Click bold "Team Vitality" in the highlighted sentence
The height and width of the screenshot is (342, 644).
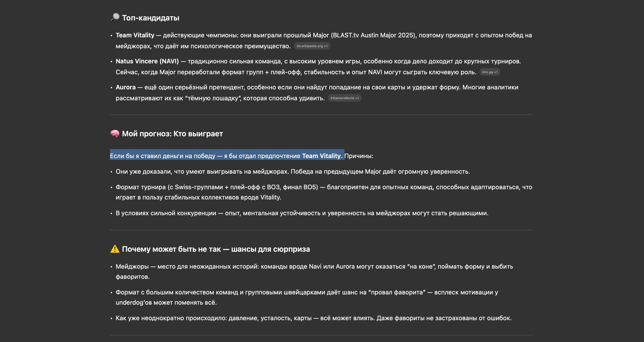point(321,156)
